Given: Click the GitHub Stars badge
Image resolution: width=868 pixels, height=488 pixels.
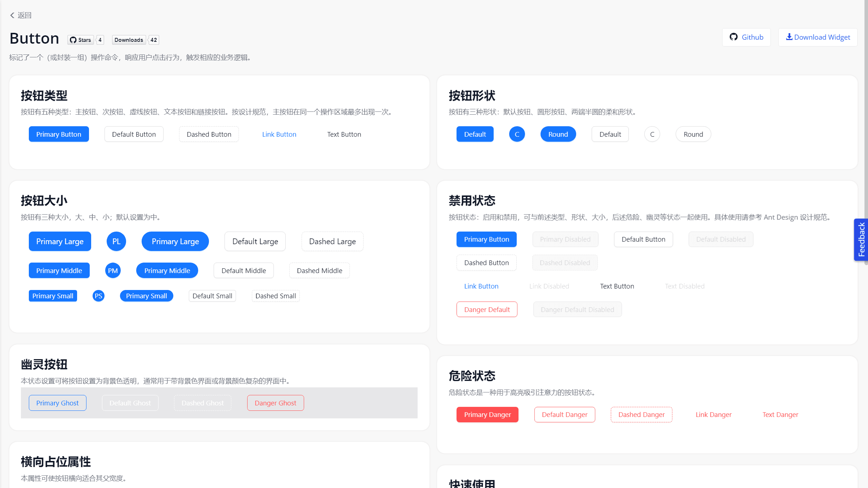Looking at the screenshot, I should 81,40.
